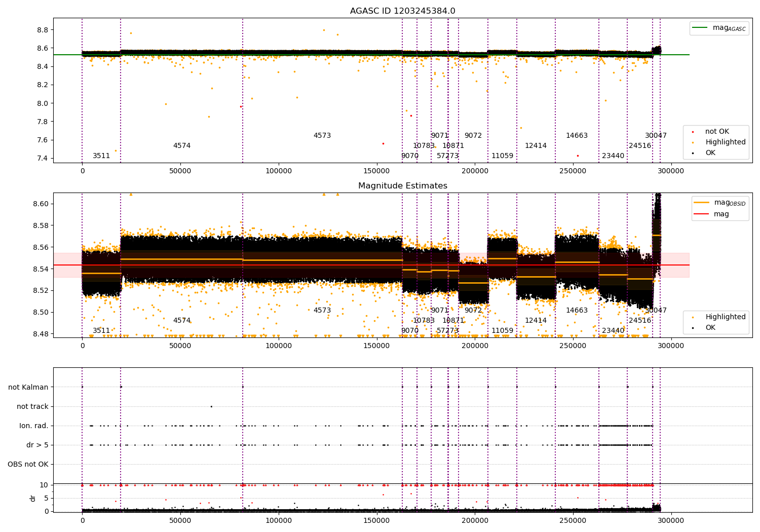Click the 10 tick label on the dr axis
The image size is (760, 532).
coord(44,485)
